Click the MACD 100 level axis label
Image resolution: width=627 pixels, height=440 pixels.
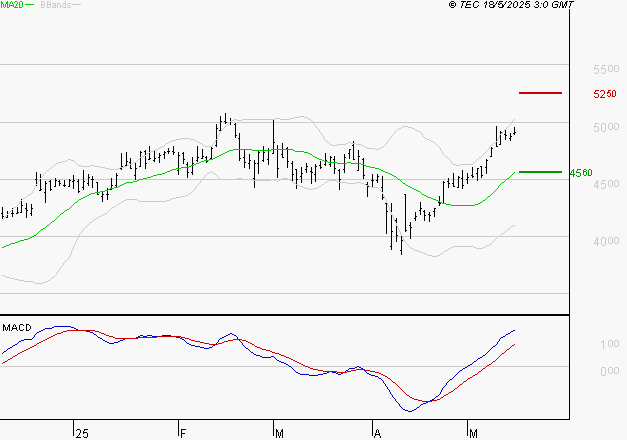608,344
